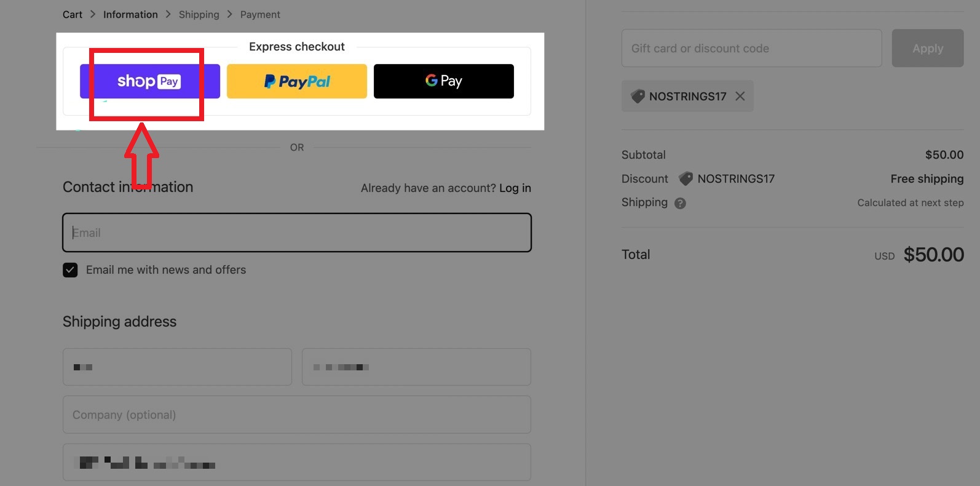Screen dimensions: 980x486
Task: Click the street address field
Action: click(297, 462)
